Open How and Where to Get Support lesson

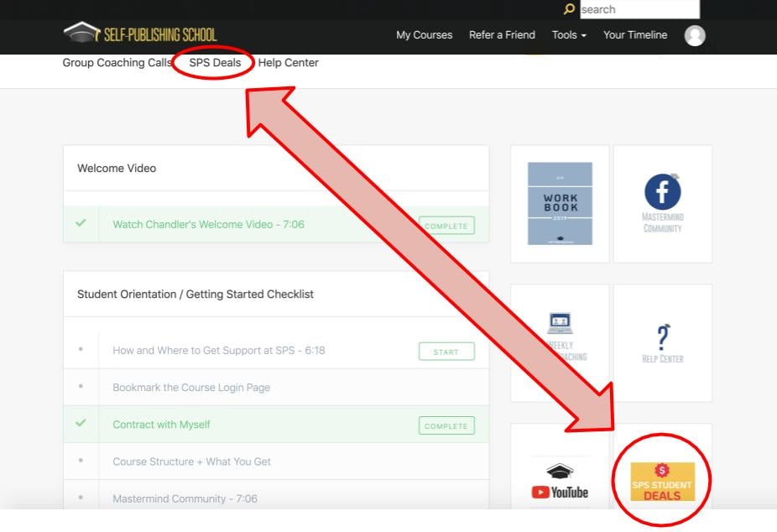[x=219, y=350]
